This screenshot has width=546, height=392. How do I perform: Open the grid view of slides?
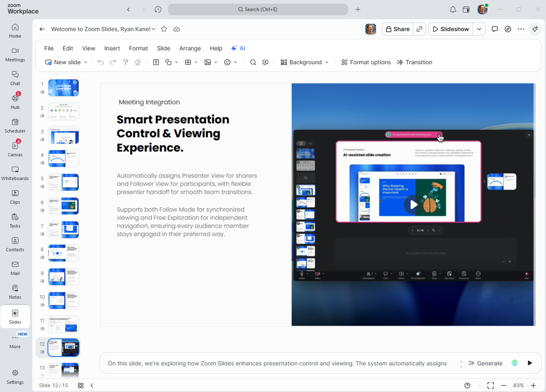tap(81, 385)
